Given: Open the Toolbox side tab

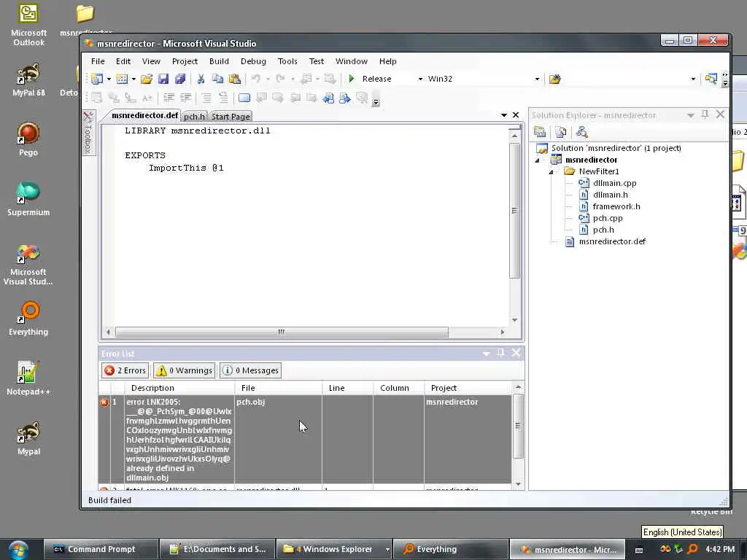Looking at the screenshot, I should pyautogui.click(x=88, y=133).
